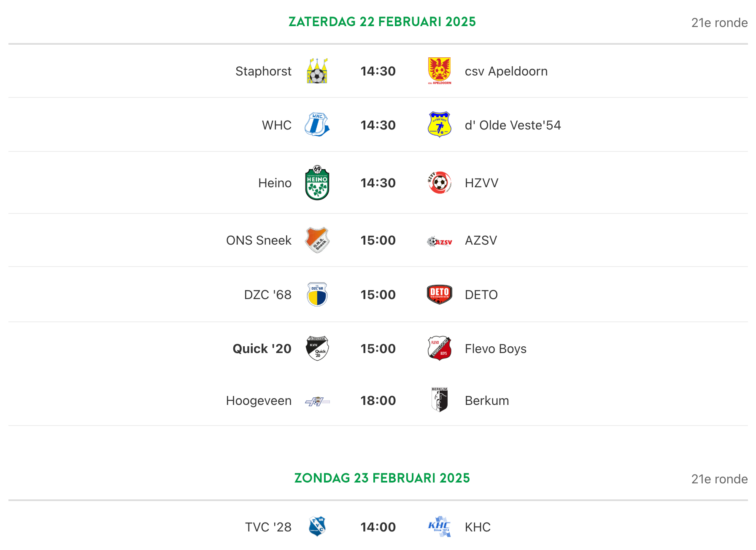Viewport: 756px width, 550px height.
Task: Select the Quick '20 black-white crest
Action: (317, 348)
